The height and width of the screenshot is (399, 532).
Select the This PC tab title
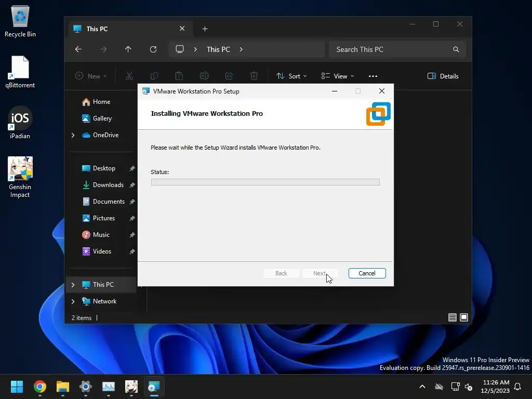pos(97,29)
